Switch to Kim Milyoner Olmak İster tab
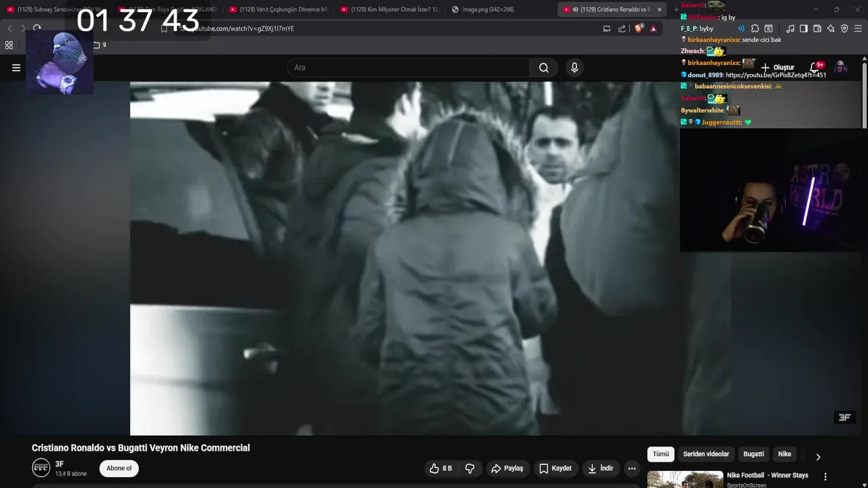Screen dimensions: 868x488 click(x=390, y=9)
